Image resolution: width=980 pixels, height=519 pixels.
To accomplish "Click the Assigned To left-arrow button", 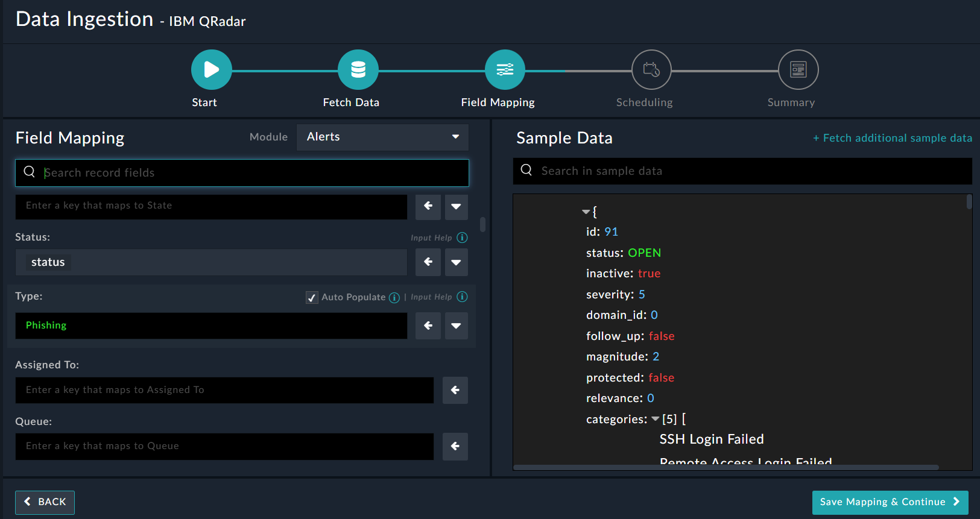I will coord(455,390).
